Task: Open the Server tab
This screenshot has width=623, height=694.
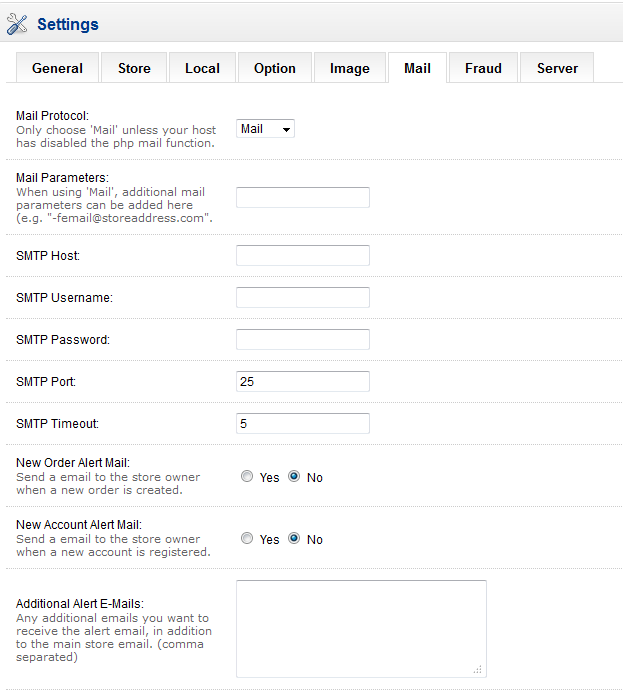Action: 557,68
